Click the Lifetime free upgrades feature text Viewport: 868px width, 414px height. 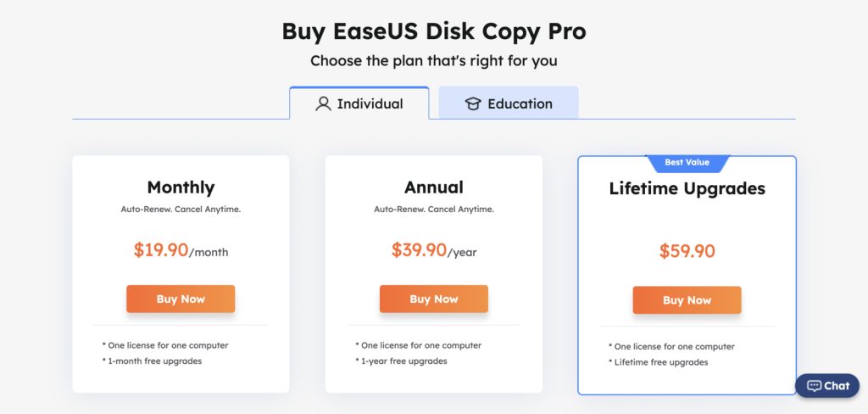pyautogui.click(x=659, y=362)
